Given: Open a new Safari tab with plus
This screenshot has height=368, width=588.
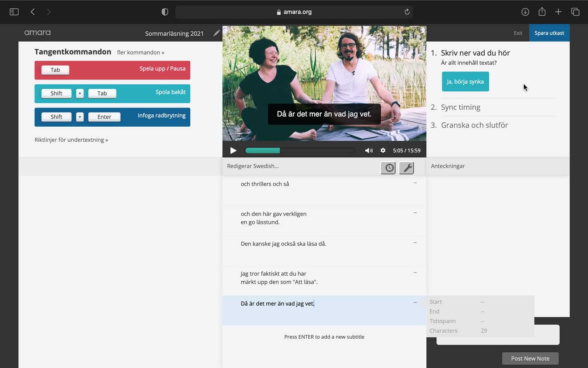Looking at the screenshot, I should (558, 12).
